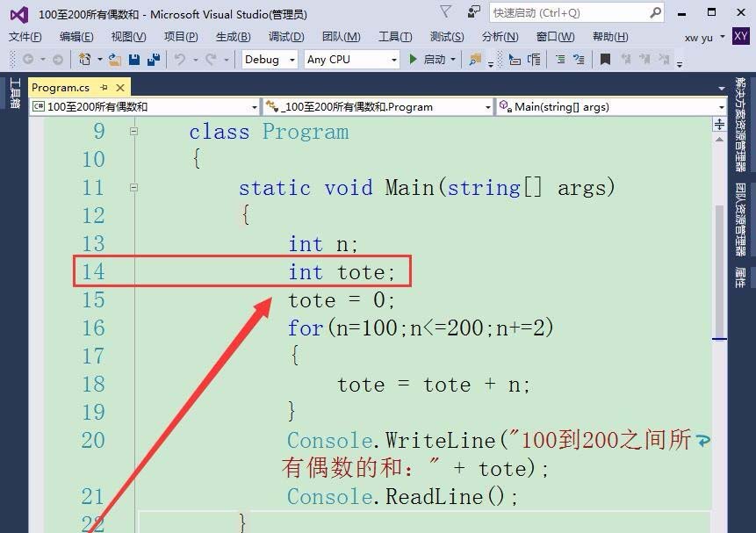Collapse the Program class code region
This screenshot has width=756, height=533.
pos(134,131)
